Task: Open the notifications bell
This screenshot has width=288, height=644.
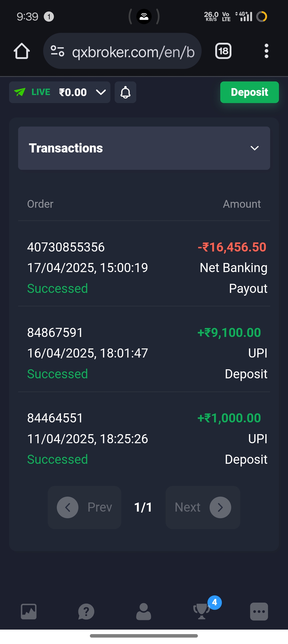Action: [x=125, y=92]
